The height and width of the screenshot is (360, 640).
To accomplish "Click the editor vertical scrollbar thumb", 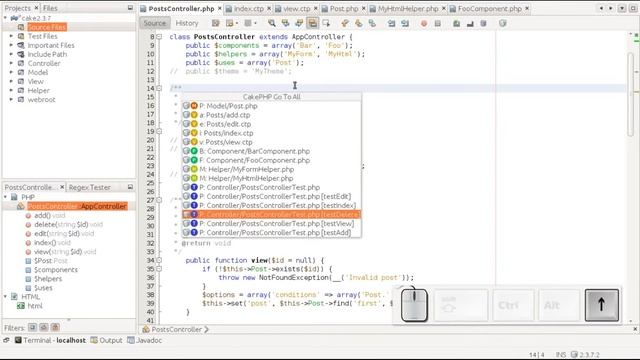I will (631, 94).
